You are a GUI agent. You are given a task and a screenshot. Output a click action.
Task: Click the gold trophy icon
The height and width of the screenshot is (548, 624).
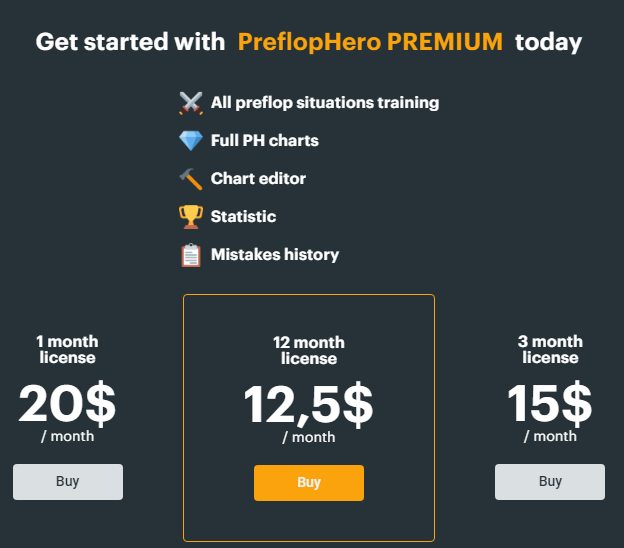tap(191, 216)
